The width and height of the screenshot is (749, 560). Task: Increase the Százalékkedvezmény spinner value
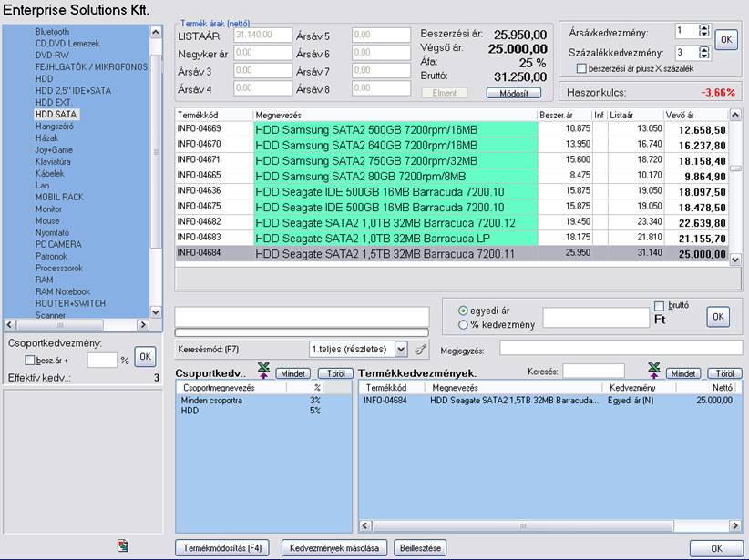pyautogui.click(x=704, y=49)
